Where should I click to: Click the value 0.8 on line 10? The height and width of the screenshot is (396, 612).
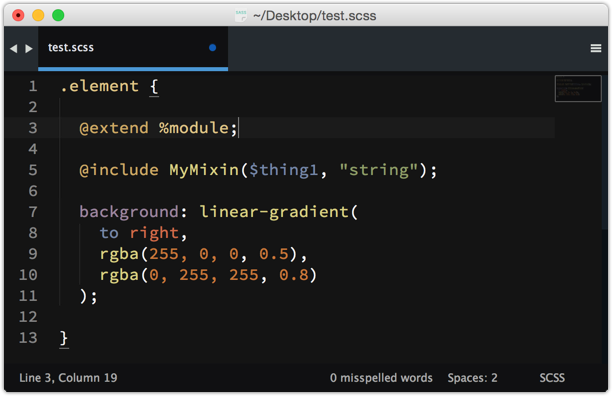click(x=294, y=275)
